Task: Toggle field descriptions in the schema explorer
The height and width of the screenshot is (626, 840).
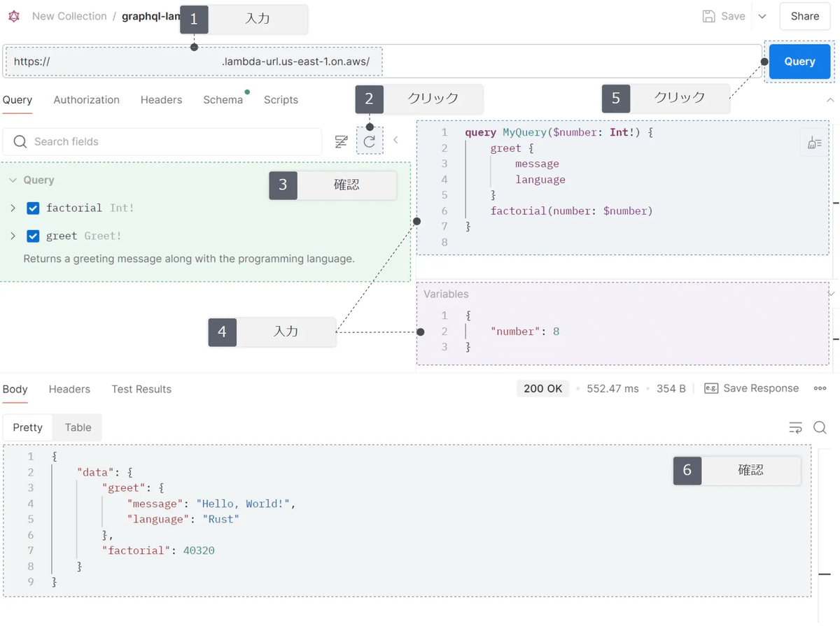Action: coord(341,141)
